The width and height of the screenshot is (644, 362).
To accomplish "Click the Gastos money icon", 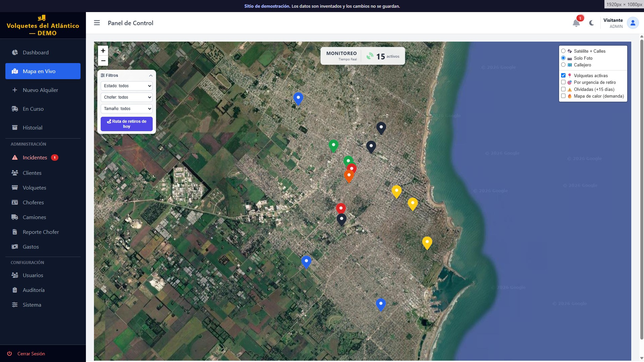I will (x=15, y=247).
